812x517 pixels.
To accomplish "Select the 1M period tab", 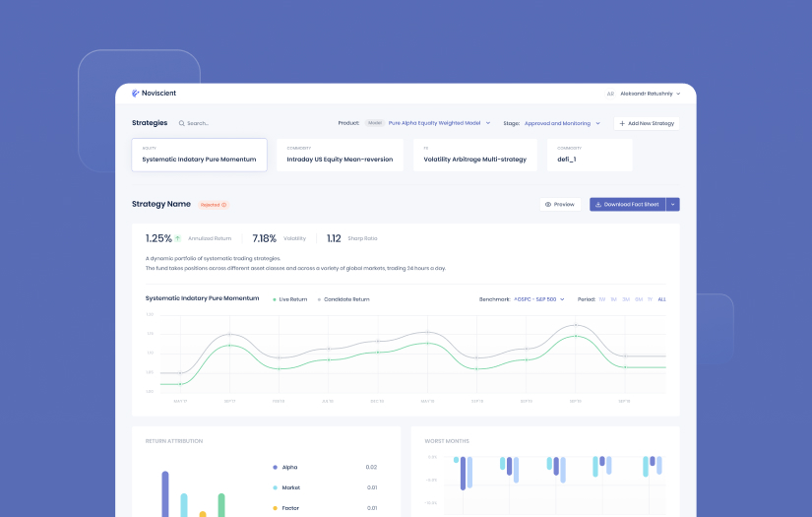I will coord(613,299).
